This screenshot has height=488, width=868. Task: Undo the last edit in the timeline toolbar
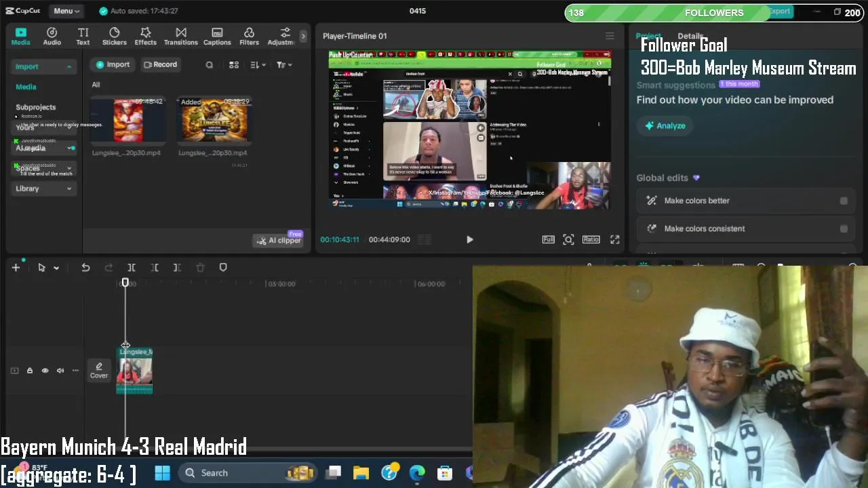85,268
